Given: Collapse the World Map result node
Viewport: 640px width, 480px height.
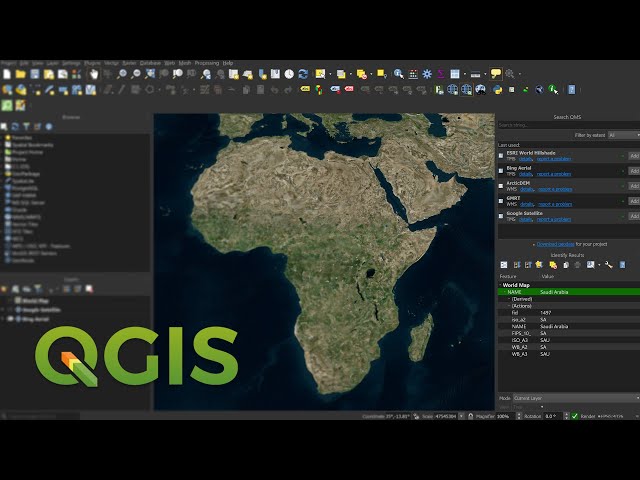Looking at the screenshot, I should click(500, 285).
